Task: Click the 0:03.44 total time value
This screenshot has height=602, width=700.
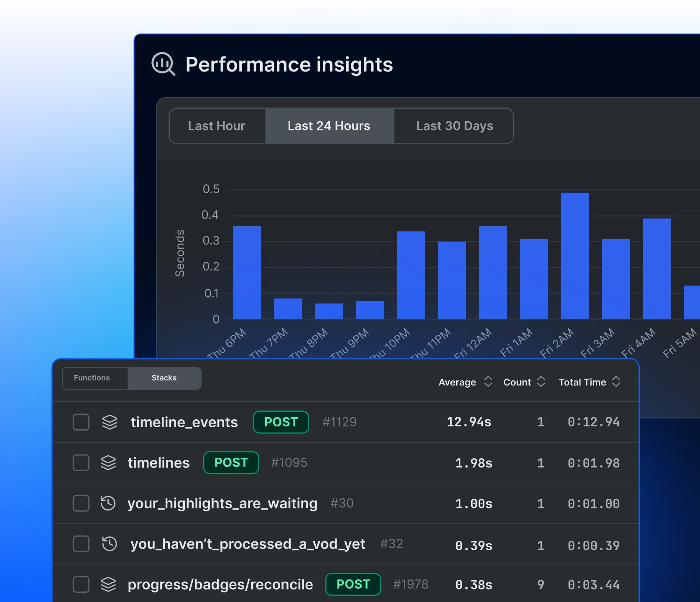Action: 594,585
